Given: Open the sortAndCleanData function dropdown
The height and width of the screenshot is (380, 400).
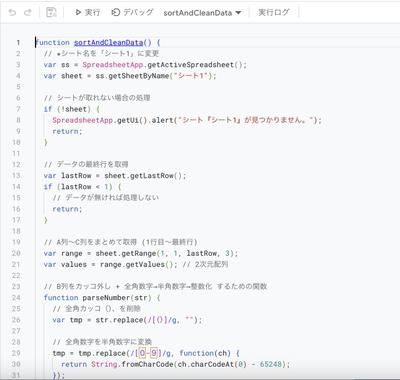Looking at the screenshot, I should point(202,13).
